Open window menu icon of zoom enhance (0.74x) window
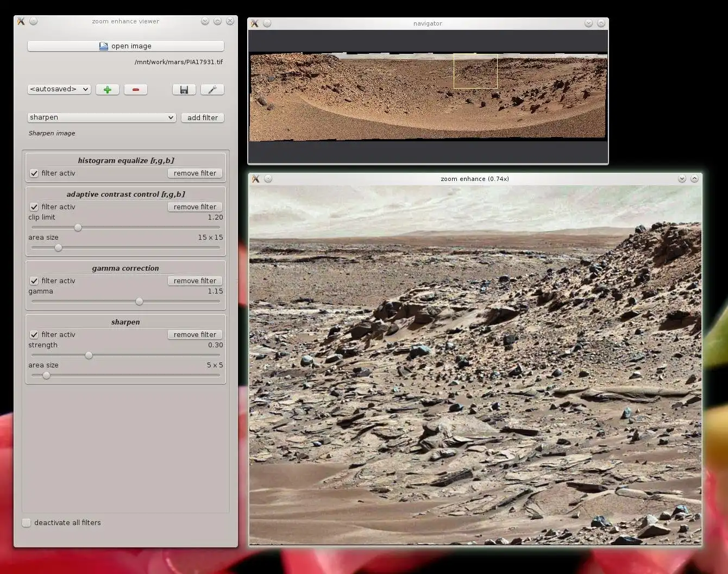 (256, 179)
